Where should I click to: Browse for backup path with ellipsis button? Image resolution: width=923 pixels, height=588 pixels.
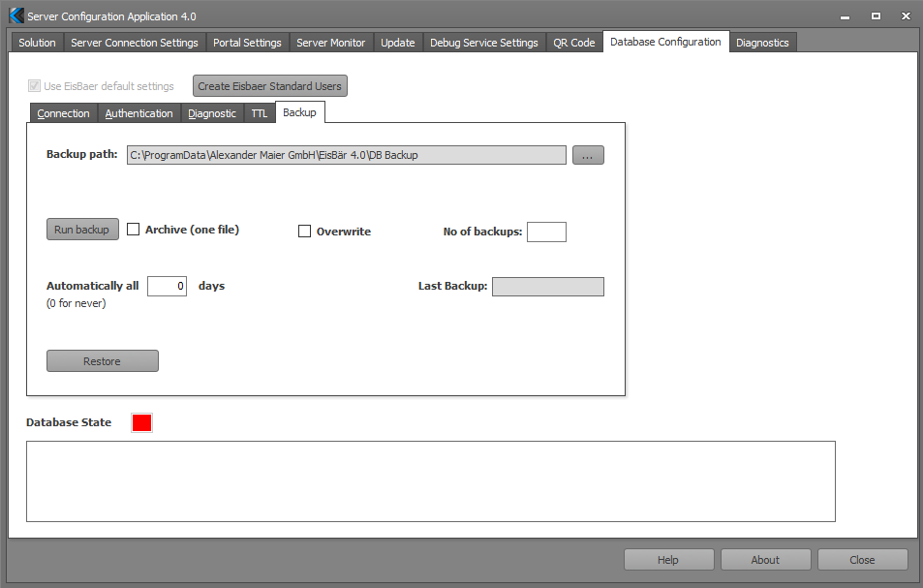[588, 155]
